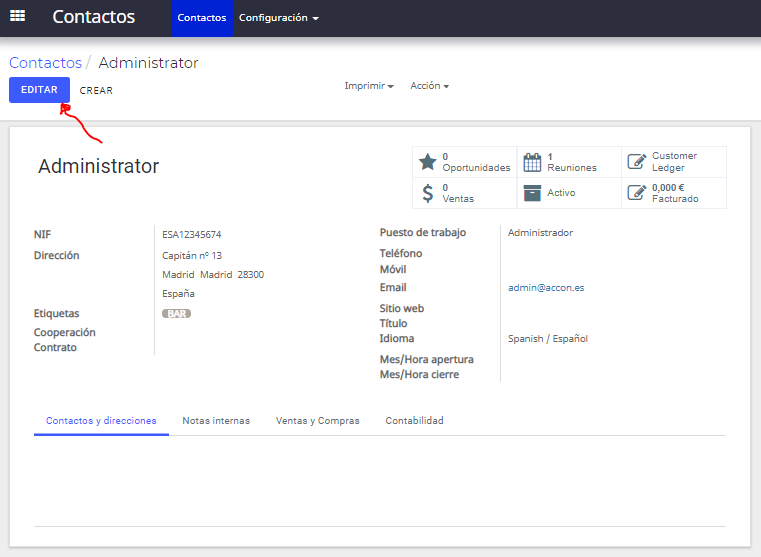This screenshot has width=761, height=557.
Task: Click the Mes/Hora apertura label
Action: point(427,360)
